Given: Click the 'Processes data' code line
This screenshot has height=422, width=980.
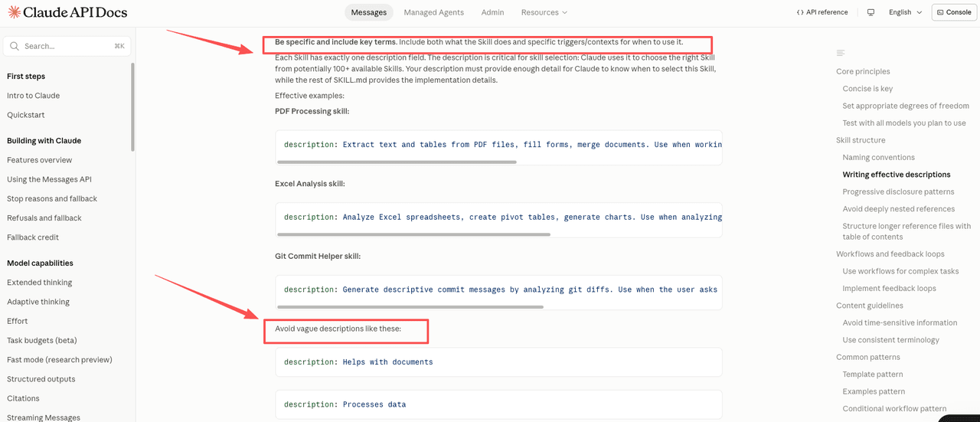Looking at the screenshot, I should pos(345,404).
